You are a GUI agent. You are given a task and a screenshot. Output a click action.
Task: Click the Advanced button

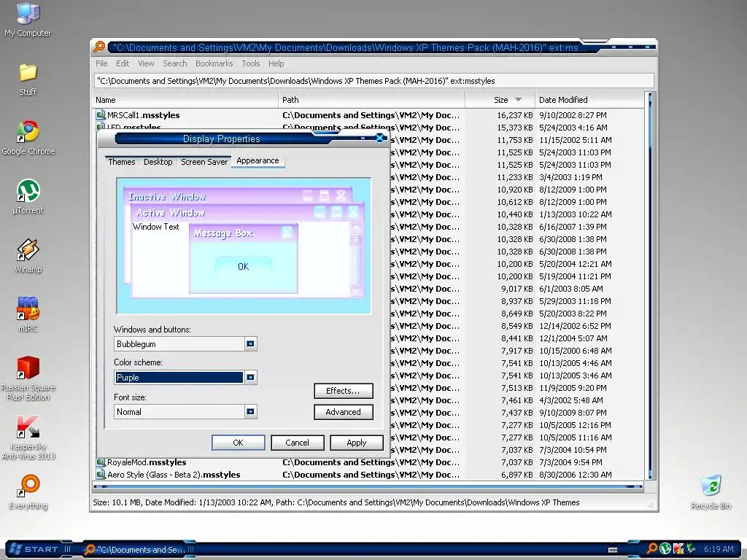[343, 412]
